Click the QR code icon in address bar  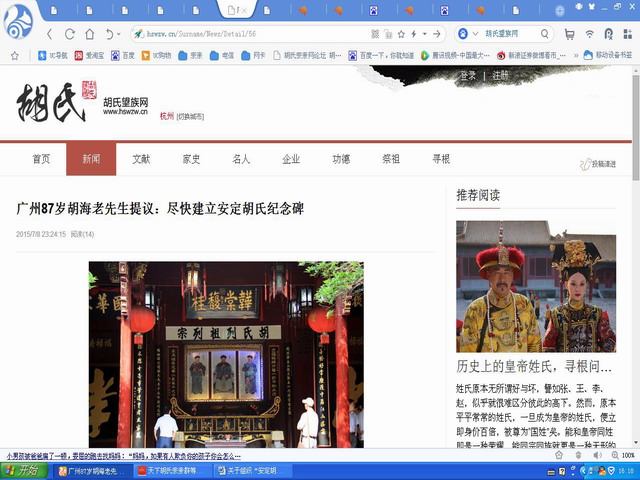[375, 34]
